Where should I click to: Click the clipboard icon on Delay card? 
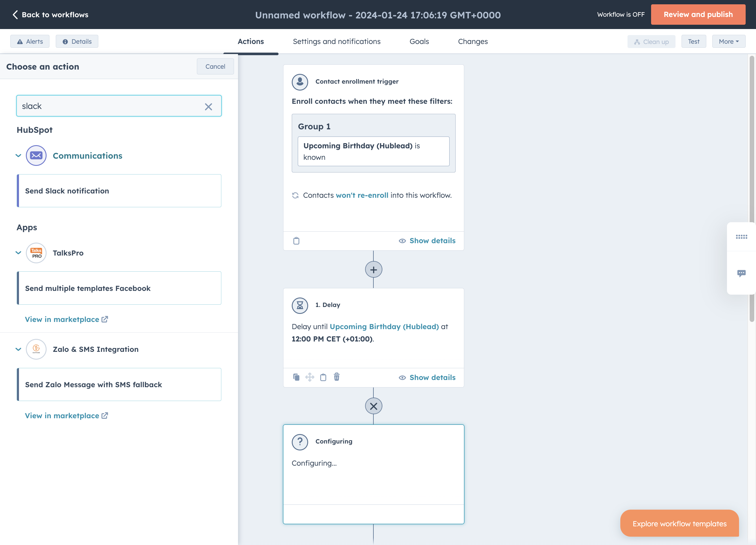(323, 377)
